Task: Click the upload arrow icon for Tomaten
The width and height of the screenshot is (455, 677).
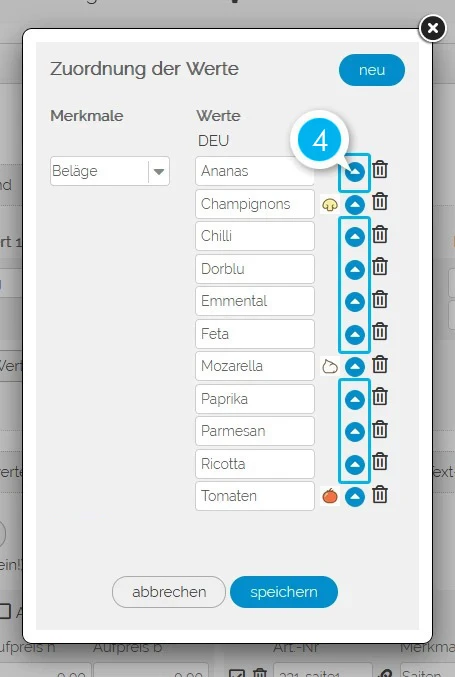Action: pyautogui.click(x=355, y=497)
